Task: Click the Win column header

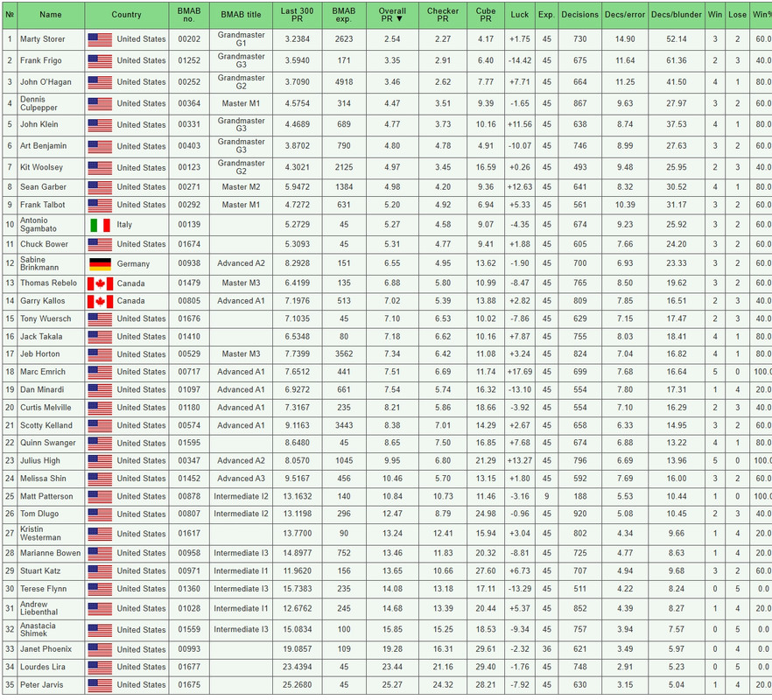Action: pyautogui.click(x=715, y=15)
